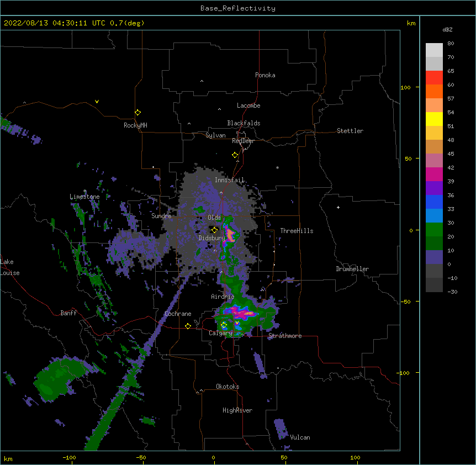
Task: Select the RedDeer city label
Action: (x=243, y=141)
